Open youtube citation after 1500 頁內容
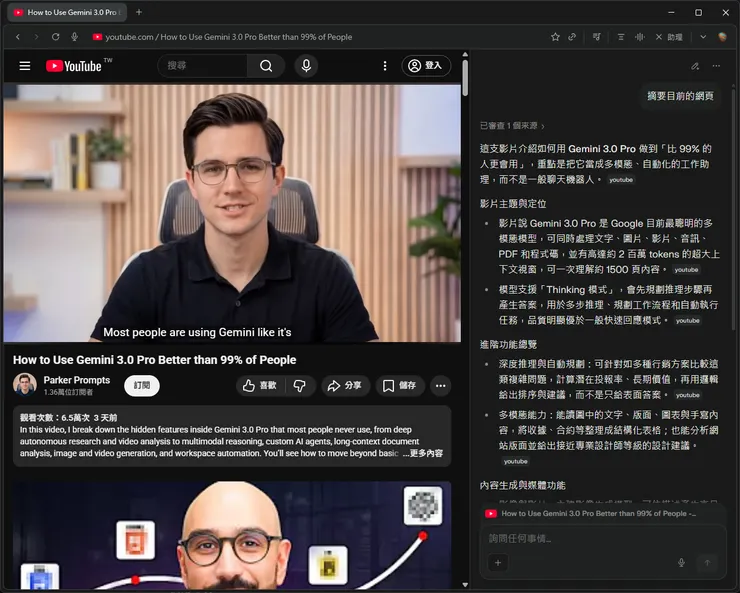The width and height of the screenshot is (740, 593). click(x=686, y=270)
